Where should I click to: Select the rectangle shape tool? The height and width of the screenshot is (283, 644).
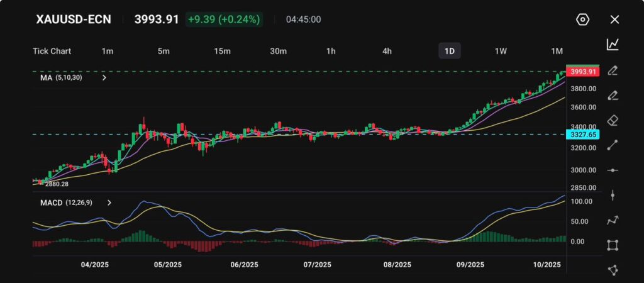pos(613,245)
